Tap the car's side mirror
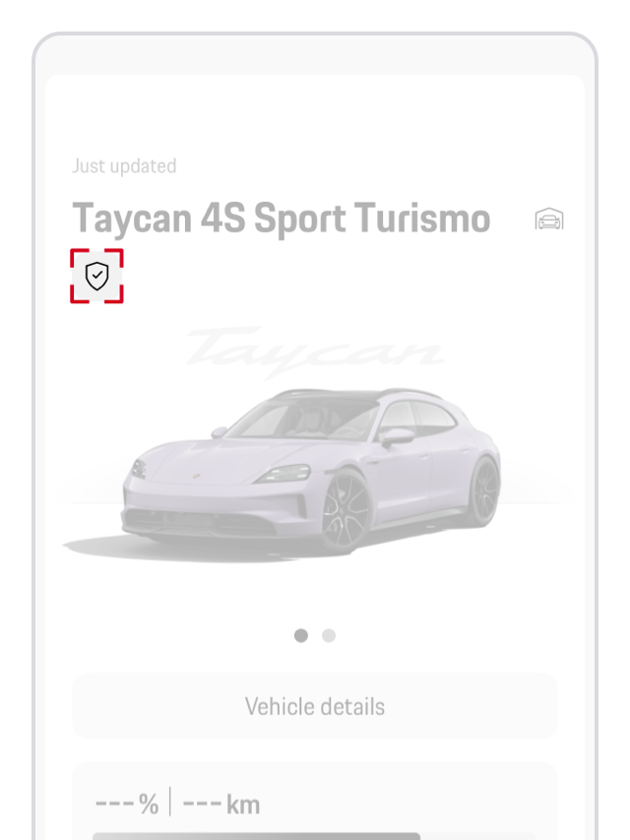The width and height of the screenshot is (630, 840). [397, 436]
